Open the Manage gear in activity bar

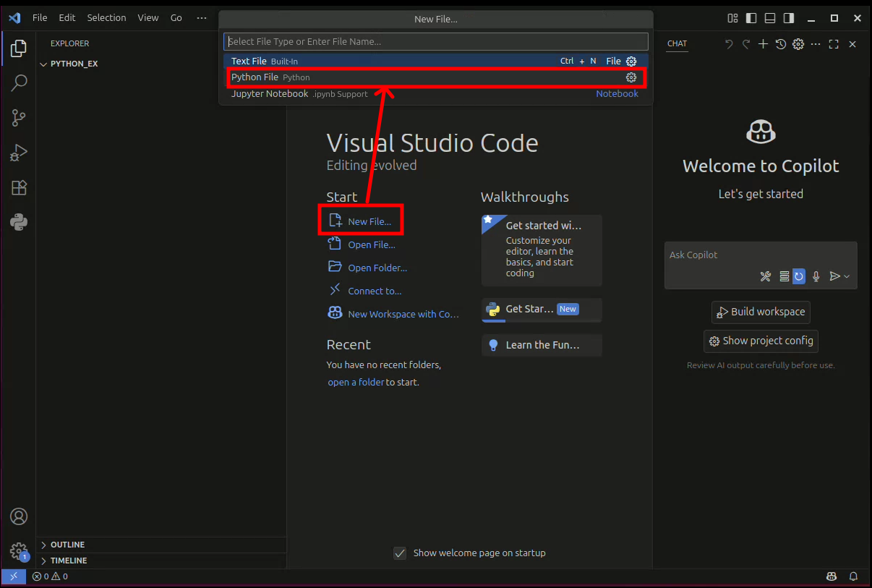[19, 551]
